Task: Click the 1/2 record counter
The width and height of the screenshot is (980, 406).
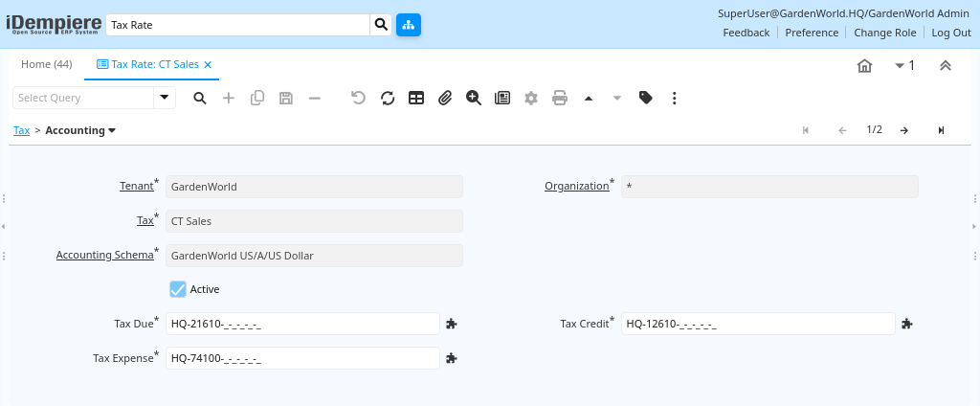Action: (875, 129)
